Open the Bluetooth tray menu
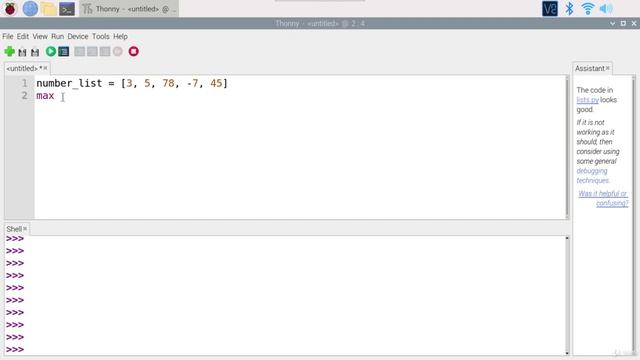640x360 pixels. pyautogui.click(x=569, y=9)
